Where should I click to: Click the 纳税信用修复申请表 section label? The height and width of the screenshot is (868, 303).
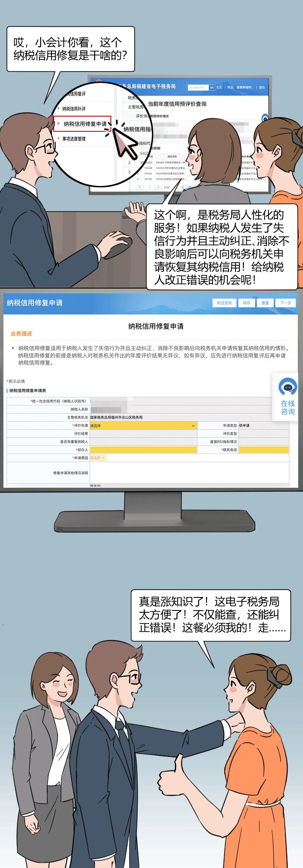[x=28, y=391]
